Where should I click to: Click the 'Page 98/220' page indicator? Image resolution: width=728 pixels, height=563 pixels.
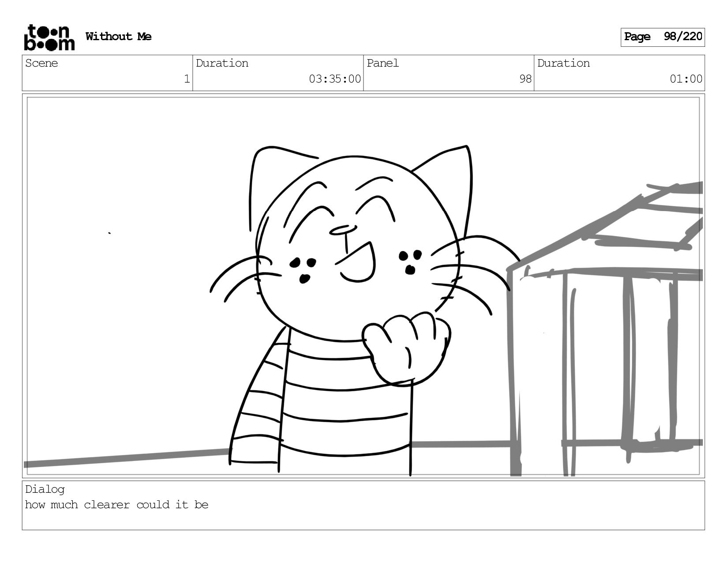point(663,37)
